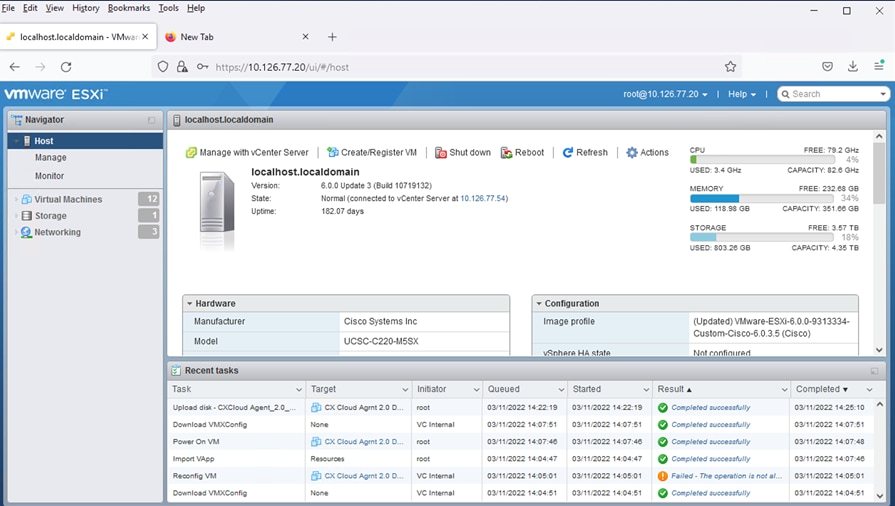
Task: Click the Networking globe icon
Action: [26, 232]
